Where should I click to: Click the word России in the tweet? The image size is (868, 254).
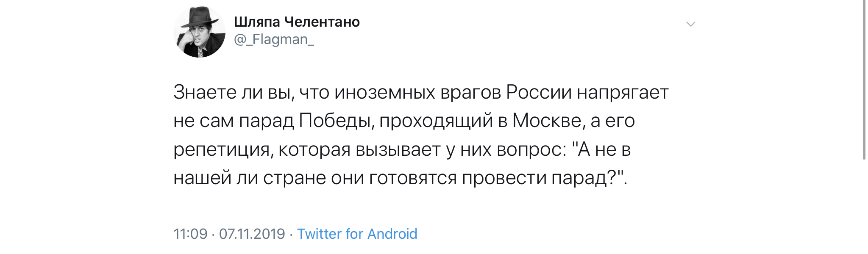(x=539, y=92)
